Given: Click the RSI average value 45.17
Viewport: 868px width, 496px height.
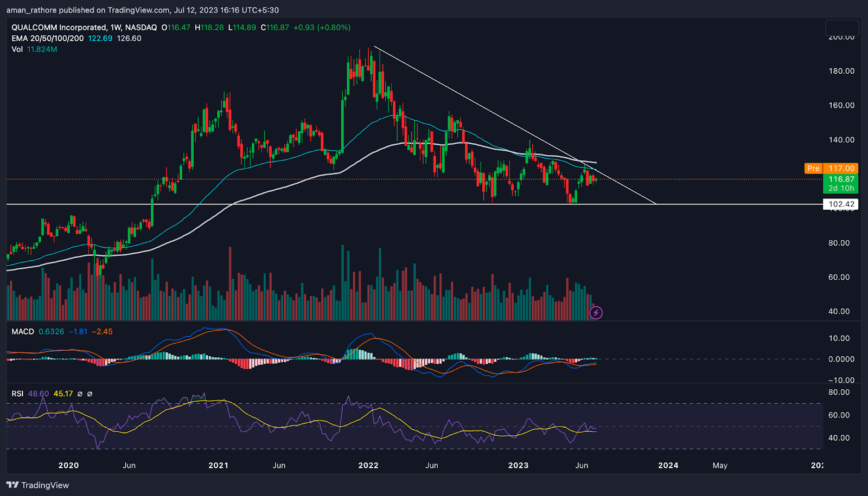Looking at the screenshot, I should click(x=63, y=394).
